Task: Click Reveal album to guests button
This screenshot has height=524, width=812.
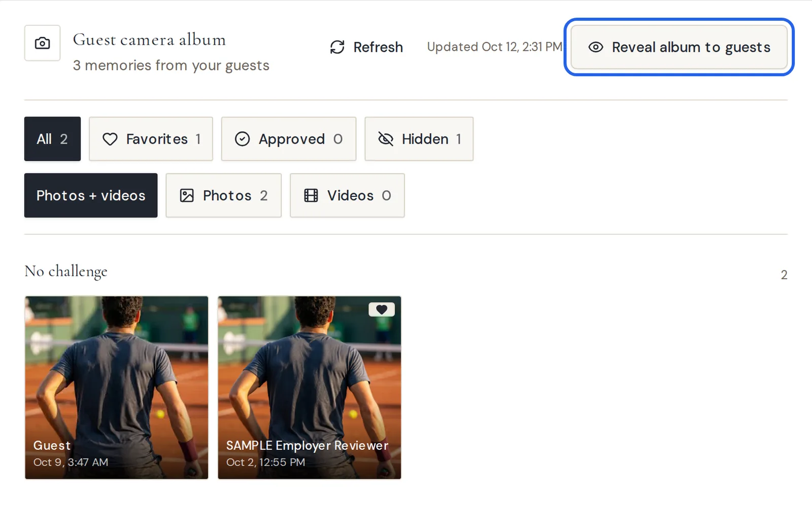Action: click(x=679, y=47)
